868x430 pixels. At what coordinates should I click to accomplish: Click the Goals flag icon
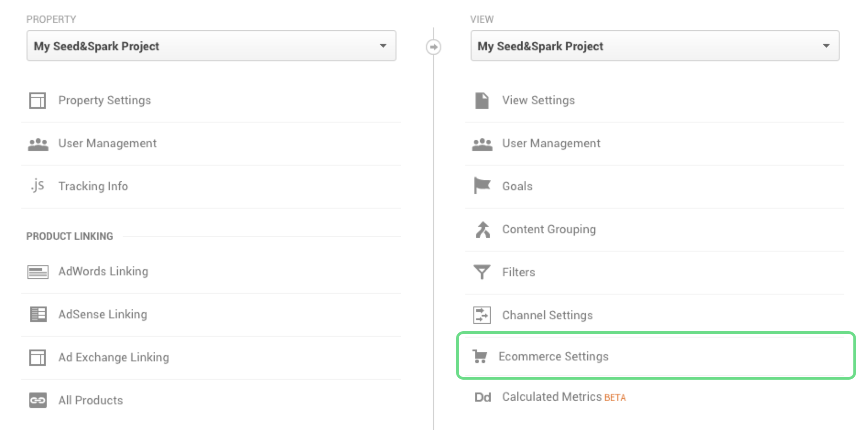pos(482,186)
